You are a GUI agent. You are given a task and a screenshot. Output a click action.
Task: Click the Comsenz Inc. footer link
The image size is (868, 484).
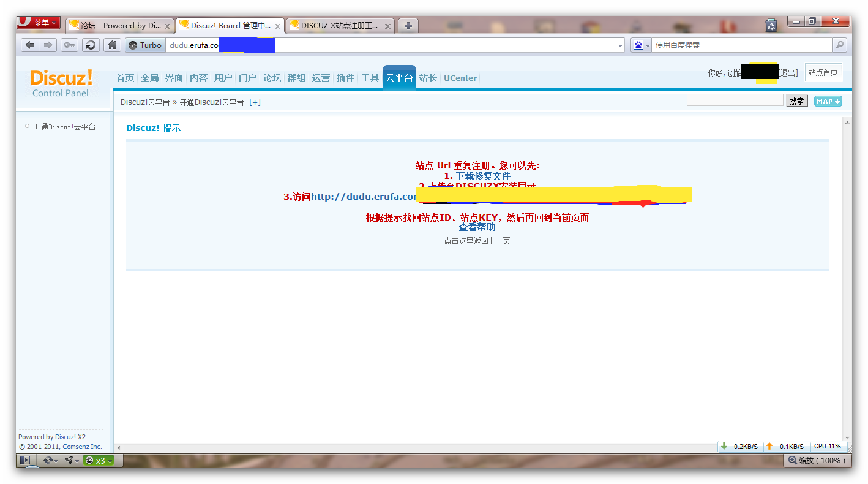(82, 447)
